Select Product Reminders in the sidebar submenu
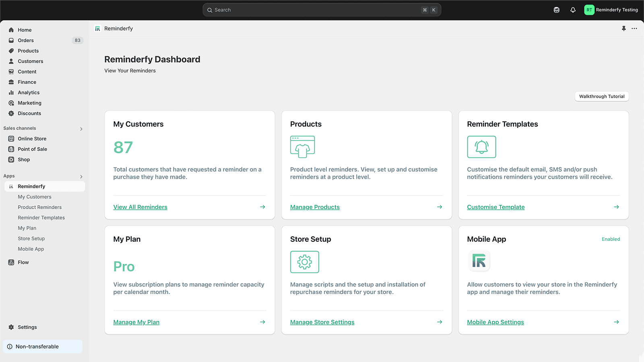Screen dimensions: 644x362 point(40,207)
